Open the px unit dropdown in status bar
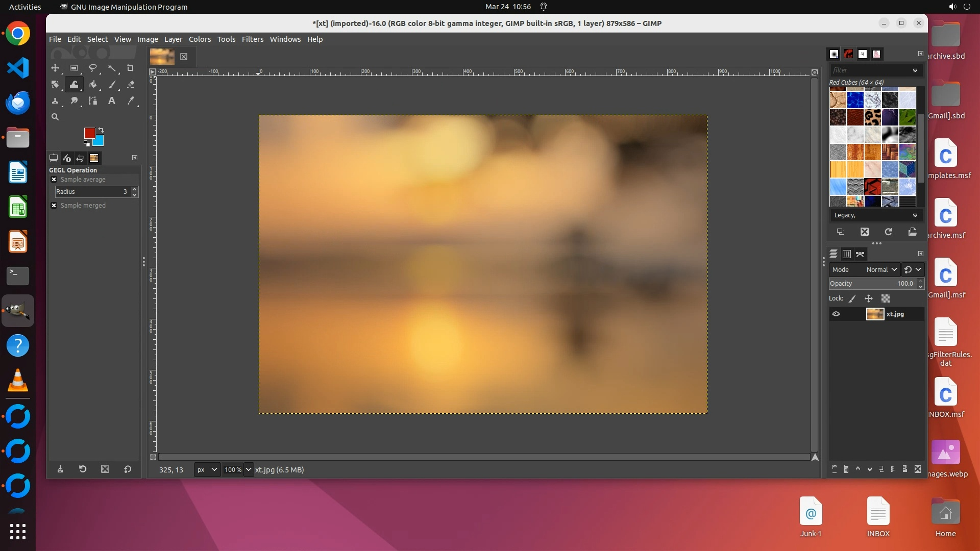 [207, 469]
